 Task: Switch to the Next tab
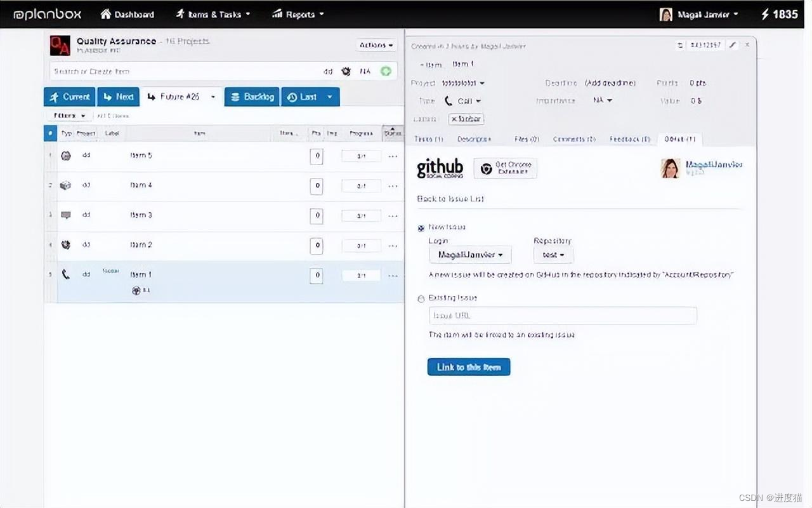click(119, 97)
